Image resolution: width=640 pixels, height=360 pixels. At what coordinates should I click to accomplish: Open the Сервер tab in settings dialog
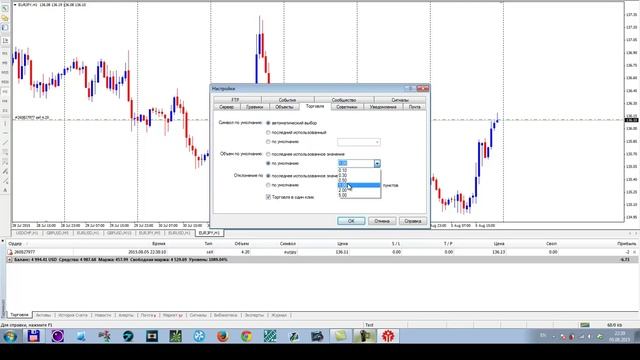[227, 107]
